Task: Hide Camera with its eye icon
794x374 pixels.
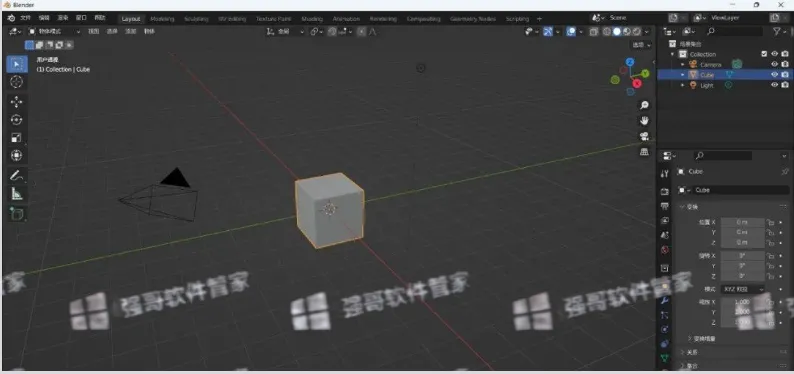Action: pyautogui.click(x=774, y=64)
